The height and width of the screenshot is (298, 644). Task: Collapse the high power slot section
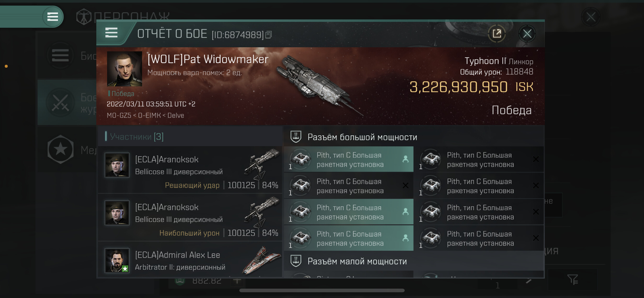pos(362,137)
